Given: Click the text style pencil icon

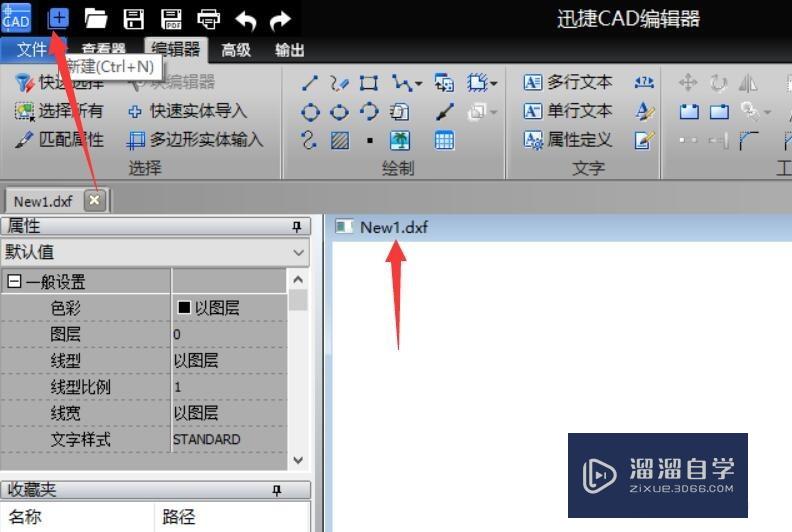Looking at the screenshot, I should pyautogui.click(x=645, y=111).
